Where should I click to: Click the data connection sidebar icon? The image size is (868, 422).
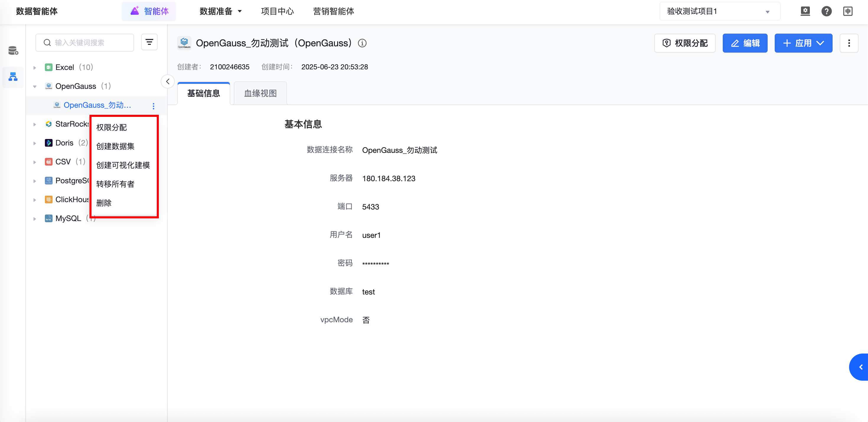coord(13,77)
